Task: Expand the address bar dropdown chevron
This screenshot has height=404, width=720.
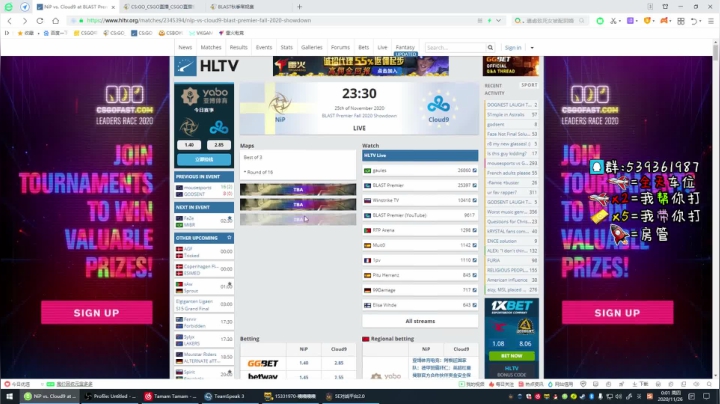Action: (x=498, y=21)
